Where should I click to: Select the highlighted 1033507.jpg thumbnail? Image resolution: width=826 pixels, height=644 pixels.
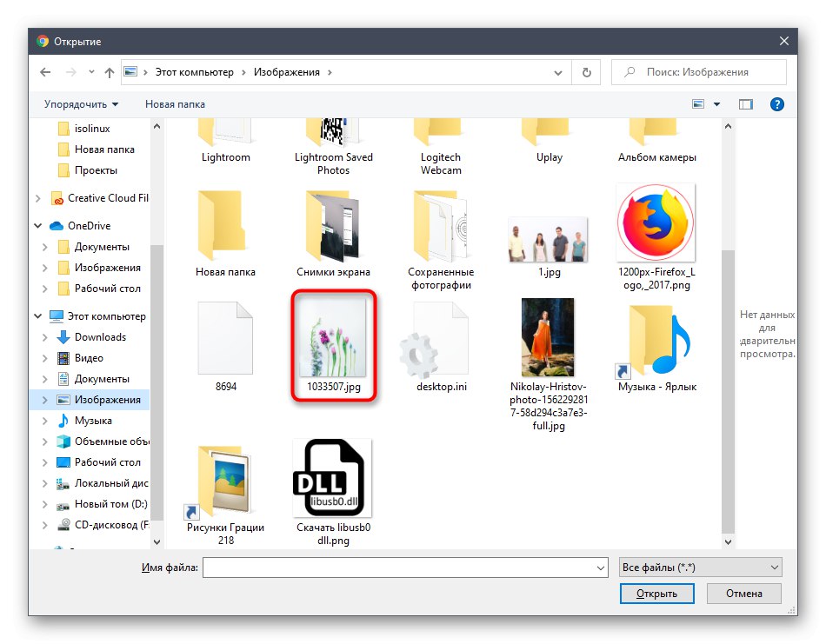click(333, 339)
